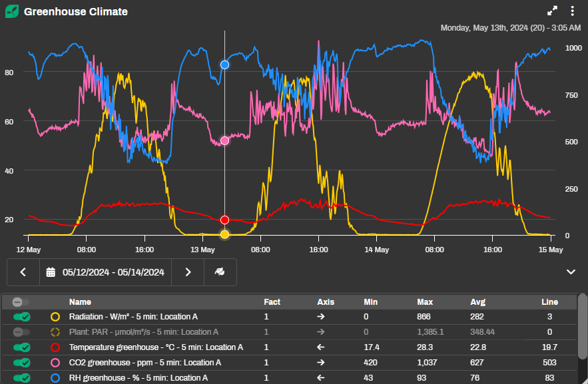
Task: Click the Temperature greenhouse axis arrow
Action: [x=321, y=347]
